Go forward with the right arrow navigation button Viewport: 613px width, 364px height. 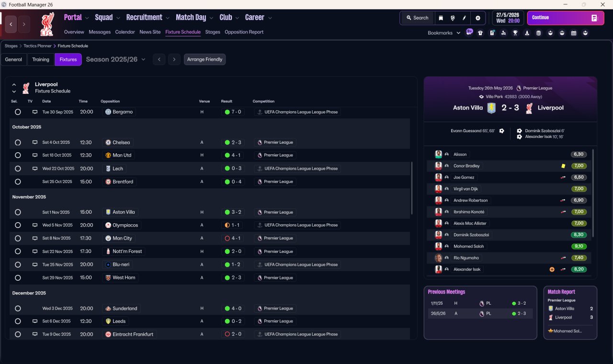pyautogui.click(x=24, y=24)
